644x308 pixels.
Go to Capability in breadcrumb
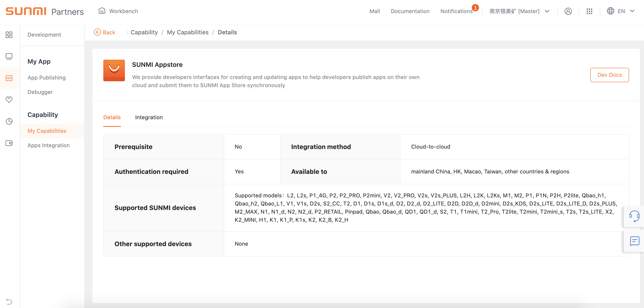pyautogui.click(x=144, y=32)
